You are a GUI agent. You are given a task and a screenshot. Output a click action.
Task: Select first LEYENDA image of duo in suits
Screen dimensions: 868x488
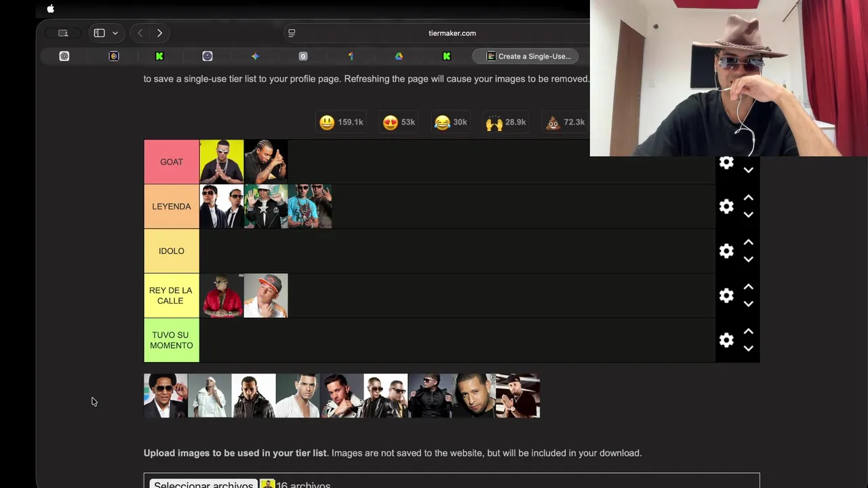pyautogui.click(x=222, y=207)
